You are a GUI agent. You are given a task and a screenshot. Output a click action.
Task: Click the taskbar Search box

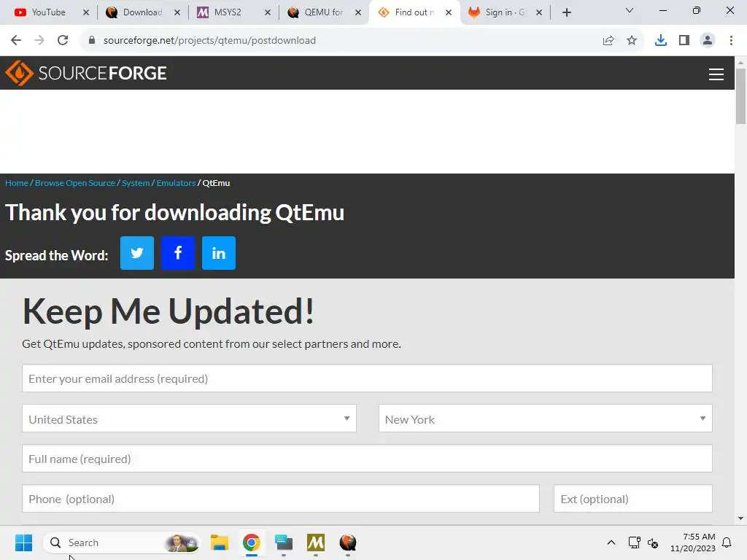click(x=122, y=542)
